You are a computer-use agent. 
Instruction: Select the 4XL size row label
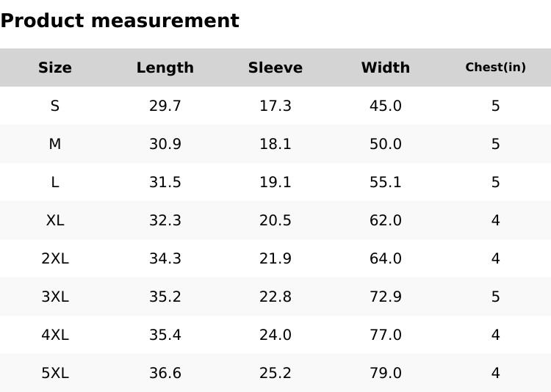(55, 335)
